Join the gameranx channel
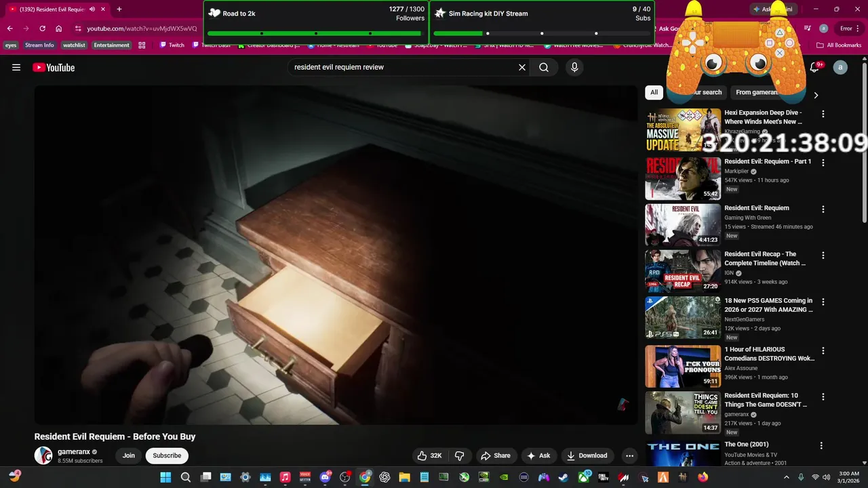Screen dimensions: 868x488 (129, 455)
